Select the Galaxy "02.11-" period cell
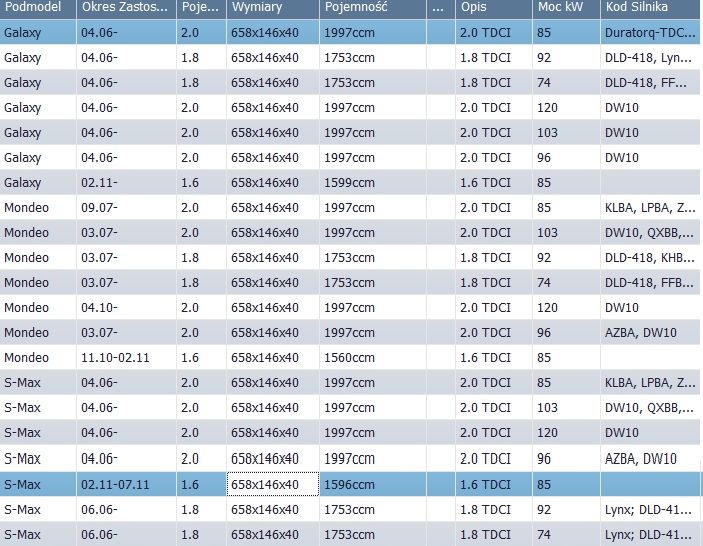This screenshot has width=703, height=546. (126, 183)
